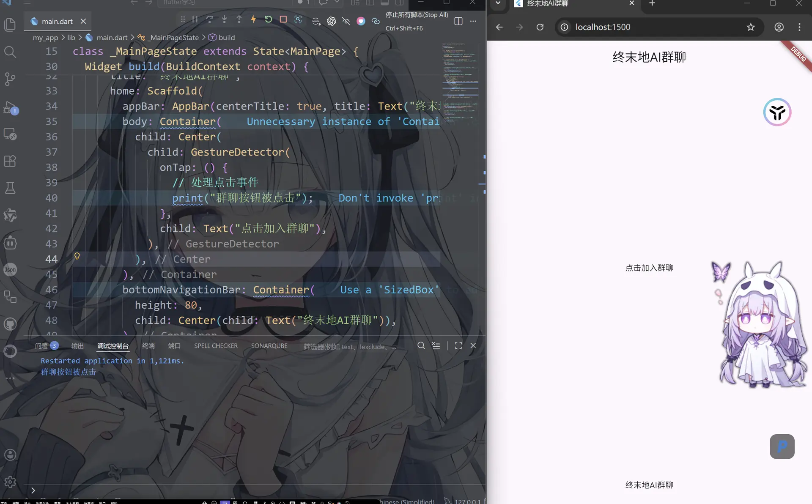Click the drag handle of debug toolbar
Image resolution: width=812 pixels, height=504 pixels.
(183, 19)
